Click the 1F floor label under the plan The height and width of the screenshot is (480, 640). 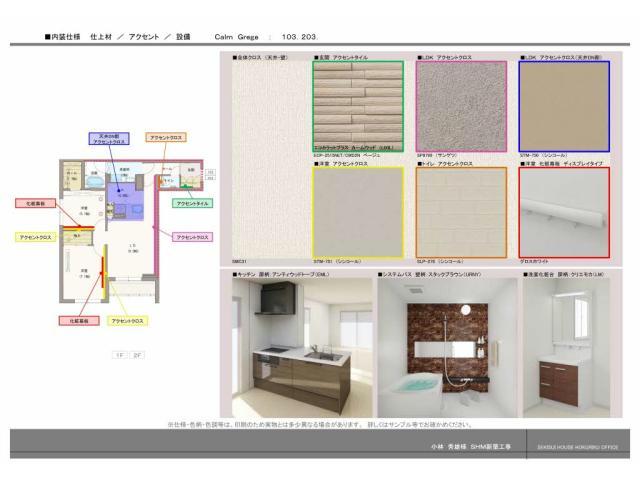120,355
